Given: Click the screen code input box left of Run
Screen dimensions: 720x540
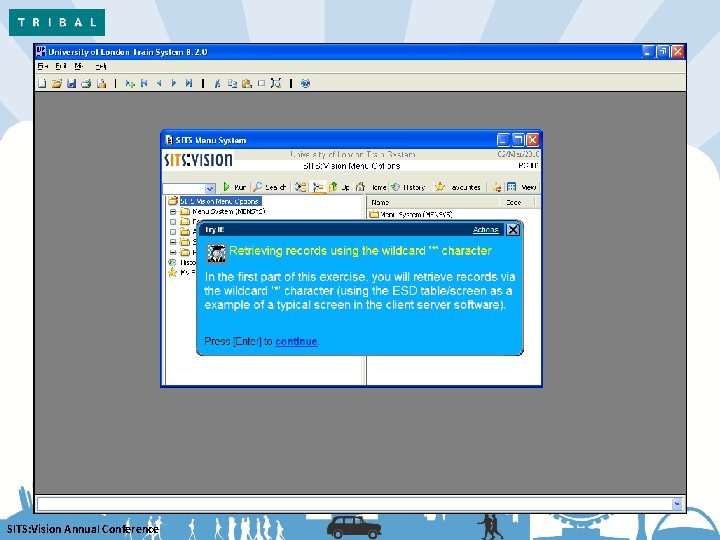Looking at the screenshot, I should click(184, 188).
